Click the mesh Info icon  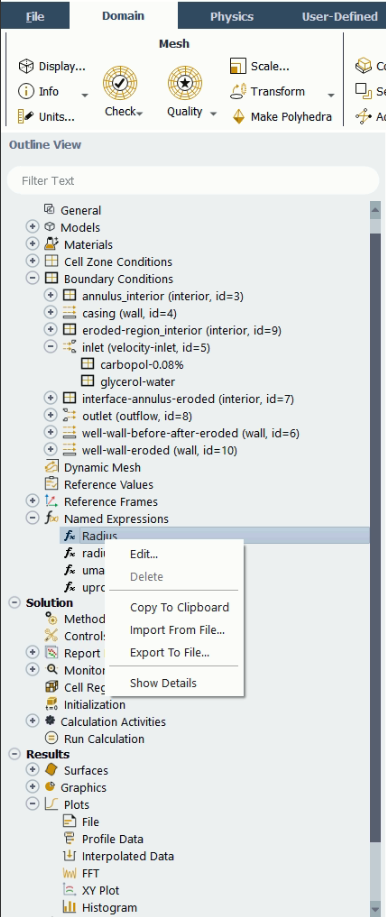26,91
